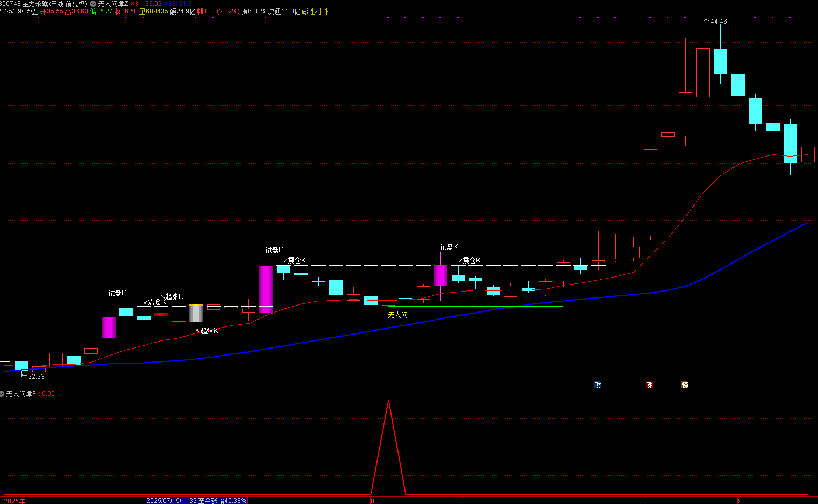Click the 磁性材料 sector link
The height and width of the screenshot is (504, 818).
coord(315,11)
